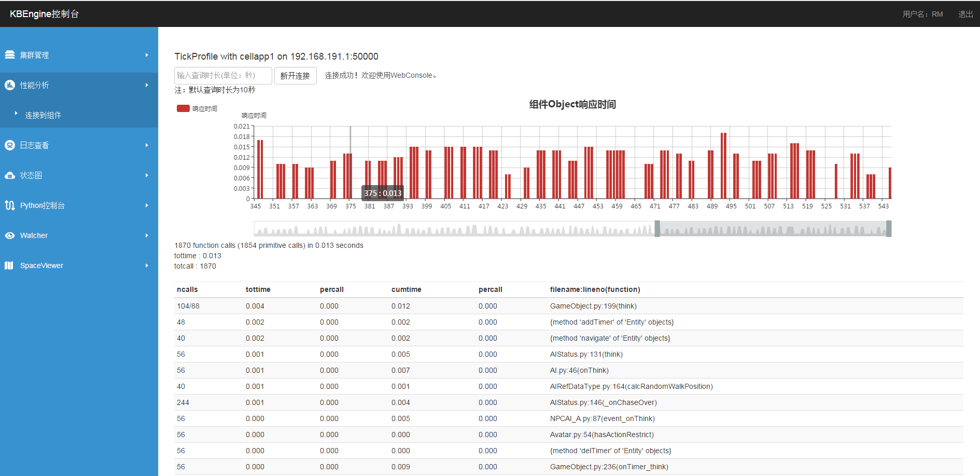Click the left handle of chart zoom slider
The height and width of the screenshot is (476, 980).
pyautogui.click(x=657, y=229)
